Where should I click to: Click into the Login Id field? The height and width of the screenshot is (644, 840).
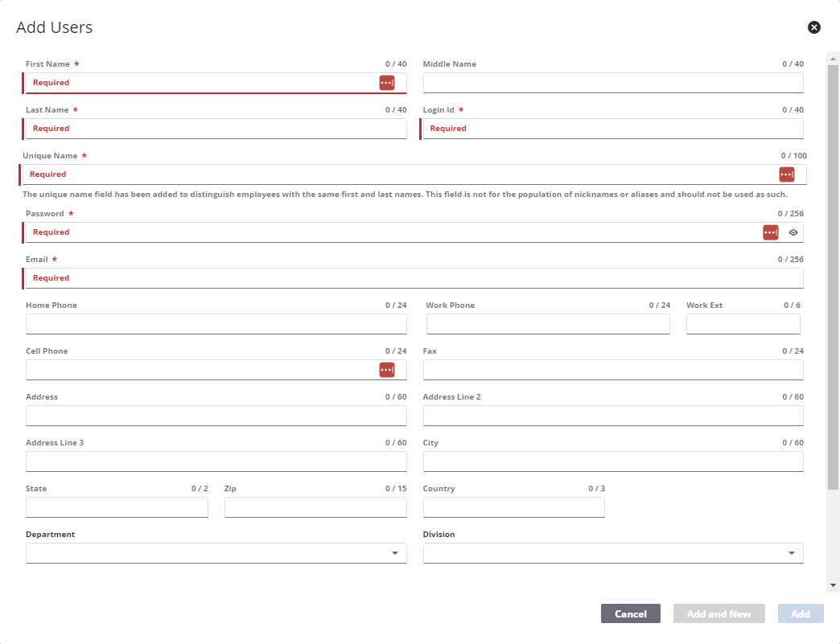point(612,129)
